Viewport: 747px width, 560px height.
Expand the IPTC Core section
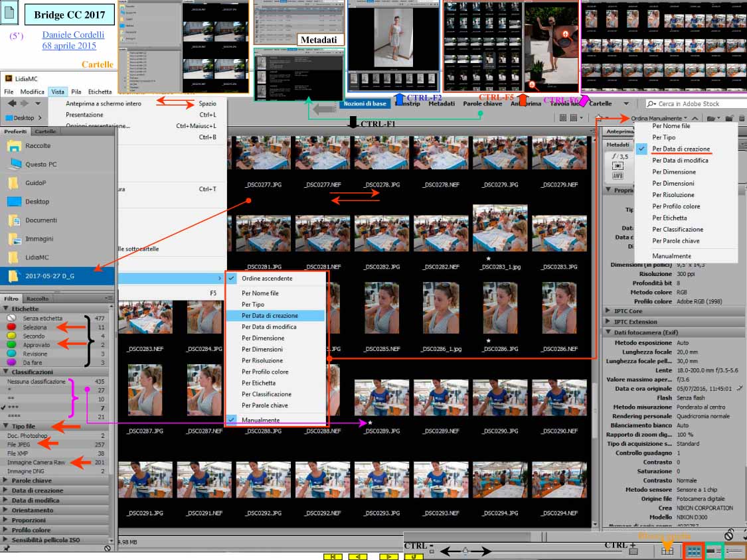(x=627, y=311)
